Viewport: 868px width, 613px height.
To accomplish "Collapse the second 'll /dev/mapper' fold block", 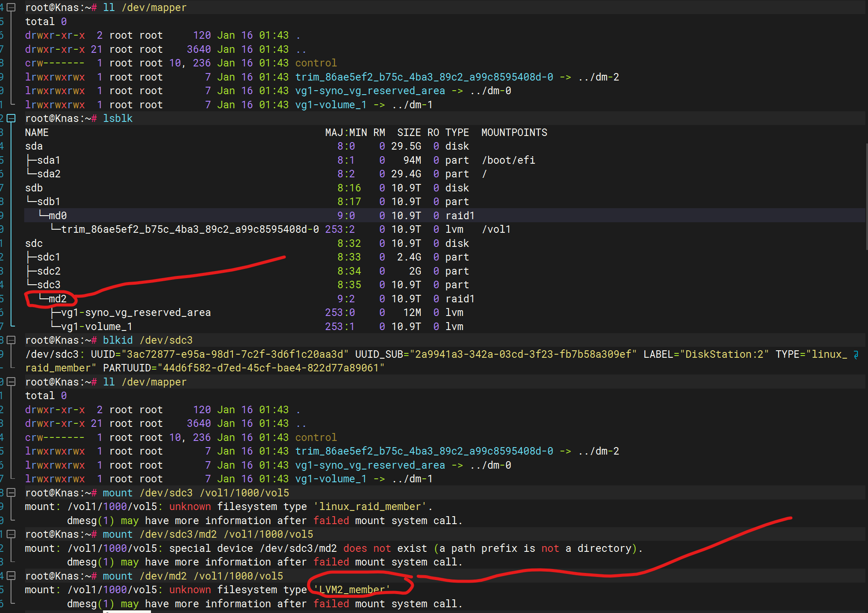I will tap(12, 382).
